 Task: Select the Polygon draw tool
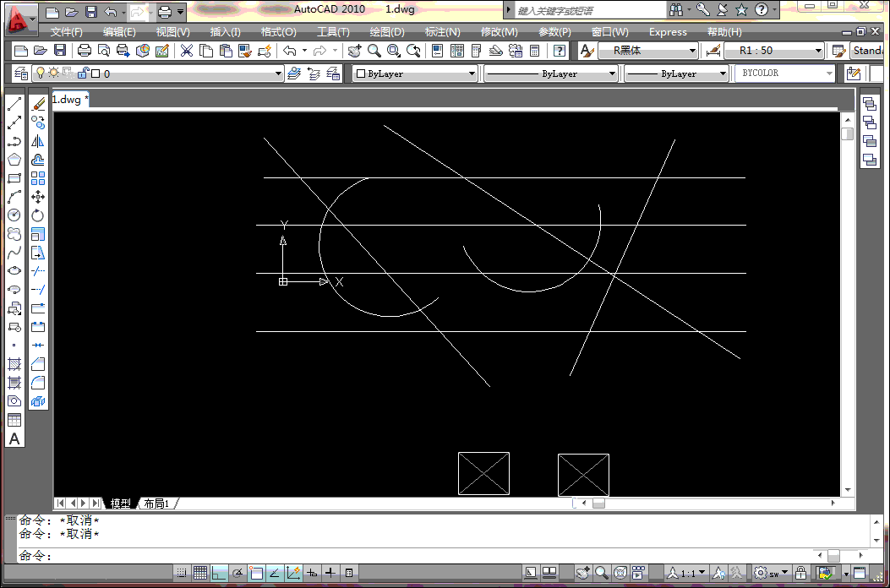(14, 160)
